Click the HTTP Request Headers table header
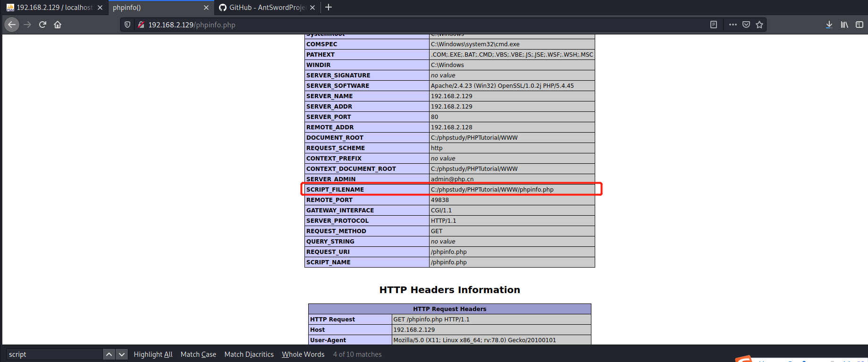This screenshot has height=362, width=868. tap(449, 309)
